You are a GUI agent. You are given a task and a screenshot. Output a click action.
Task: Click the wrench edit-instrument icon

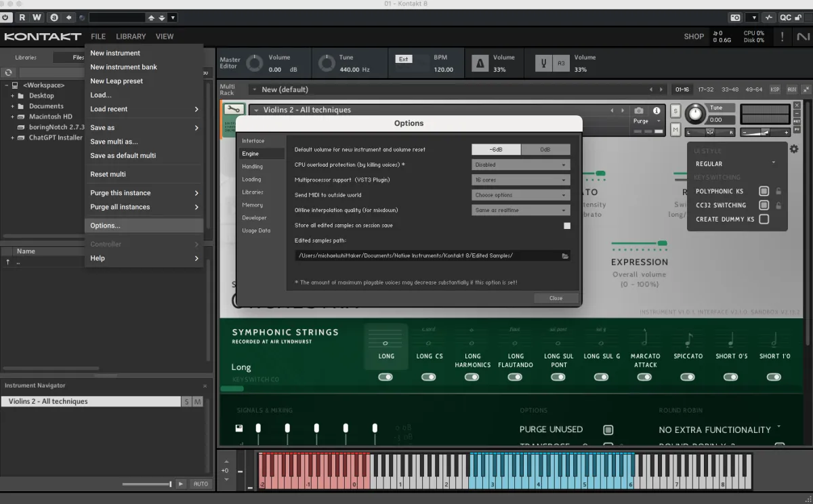[234, 109]
